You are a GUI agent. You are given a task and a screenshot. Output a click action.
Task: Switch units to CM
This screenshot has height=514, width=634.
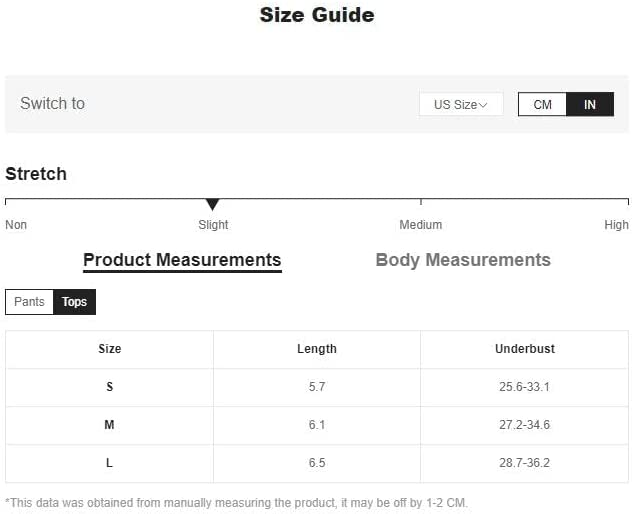542,104
